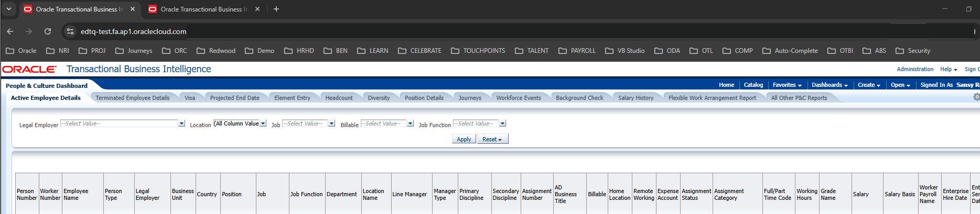
Task: Switch to Salary History tab
Action: [x=636, y=98]
